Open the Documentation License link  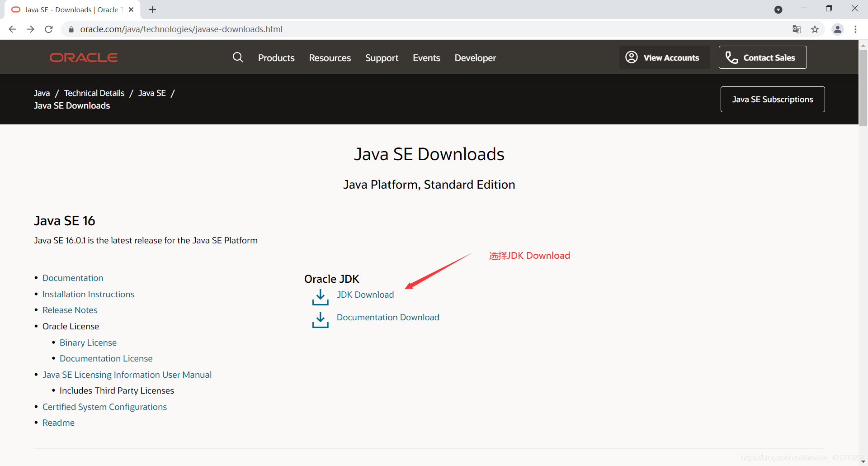pyautogui.click(x=106, y=358)
